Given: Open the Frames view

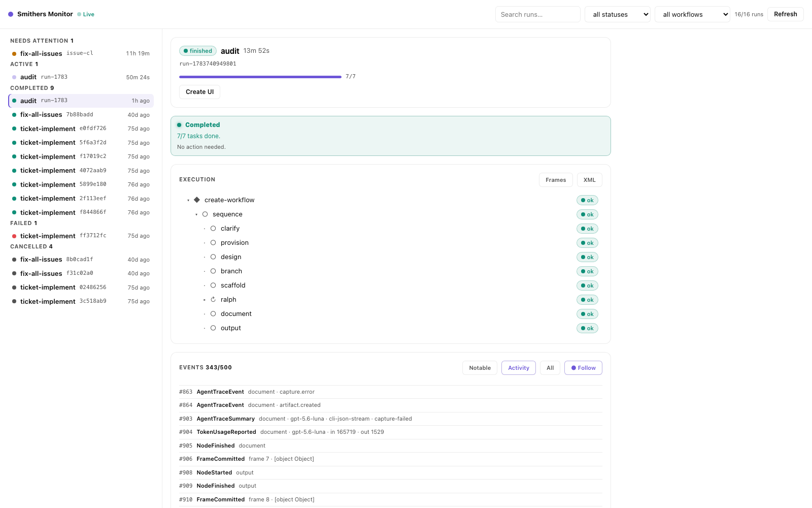Looking at the screenshot, I should point(556,180).
